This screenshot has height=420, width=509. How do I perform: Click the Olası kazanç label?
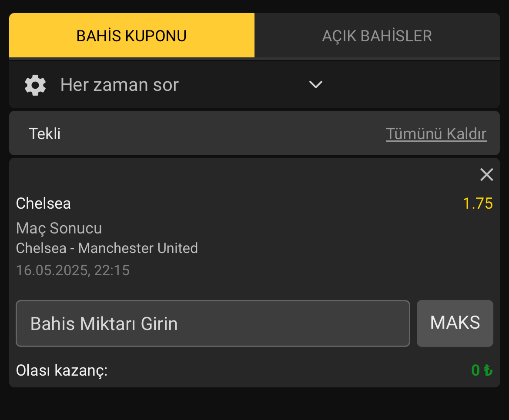[62, 370]
